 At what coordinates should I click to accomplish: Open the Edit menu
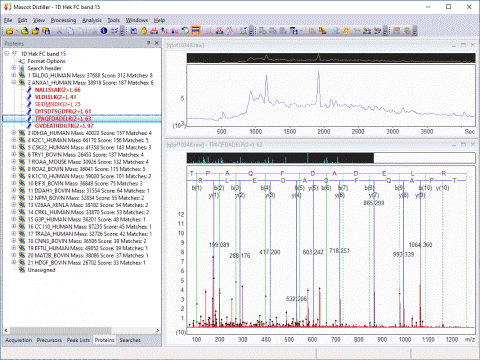point(22,20)
